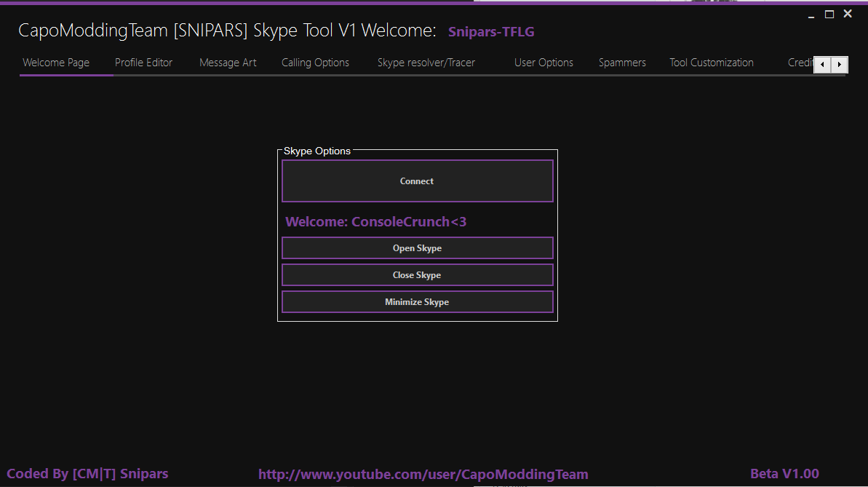Click the Coded By [CM|T] Snipars text

[87, 474]
